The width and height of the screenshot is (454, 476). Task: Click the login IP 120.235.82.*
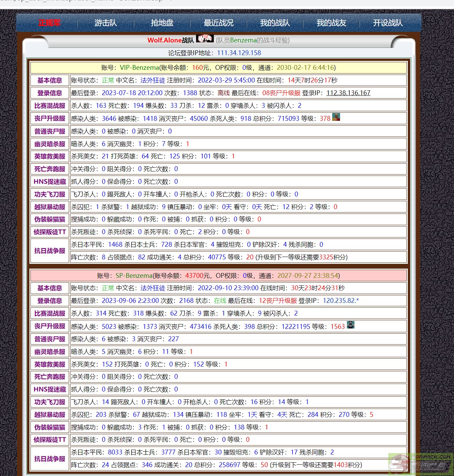pos(341,300)
